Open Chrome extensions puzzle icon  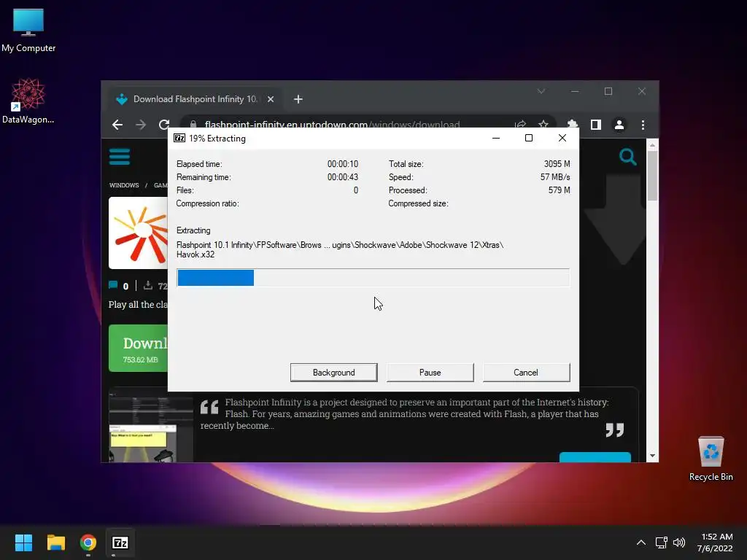click(572, 125)
